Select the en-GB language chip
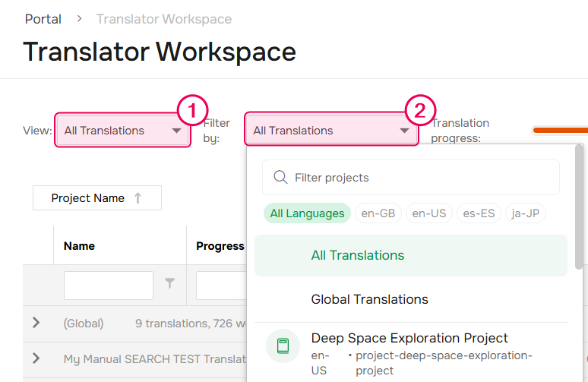Image resolution: width=588 pixels, height=382 pixels. 378,213
